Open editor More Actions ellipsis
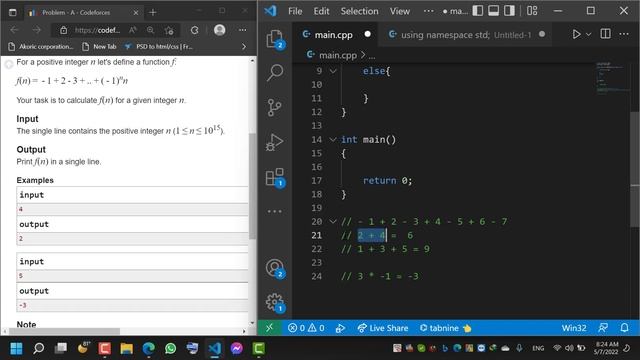Viewport: 640px width, 360px height. point(624,34)
